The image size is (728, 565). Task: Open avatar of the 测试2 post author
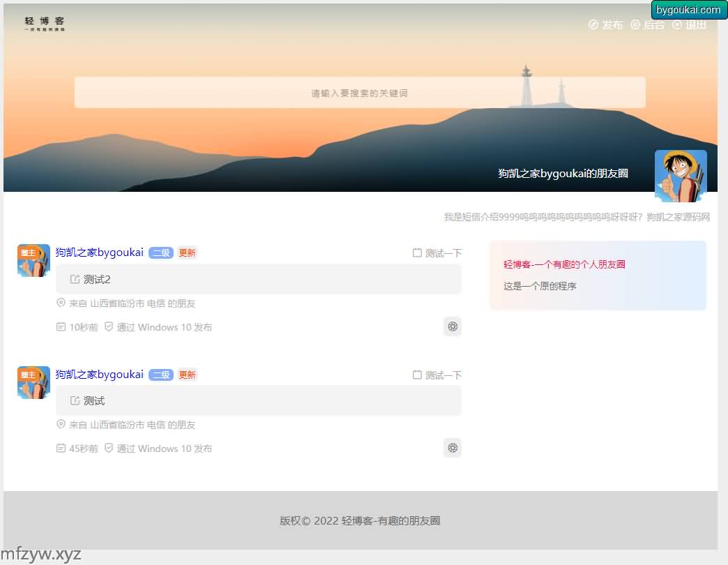tap(33, 260)
